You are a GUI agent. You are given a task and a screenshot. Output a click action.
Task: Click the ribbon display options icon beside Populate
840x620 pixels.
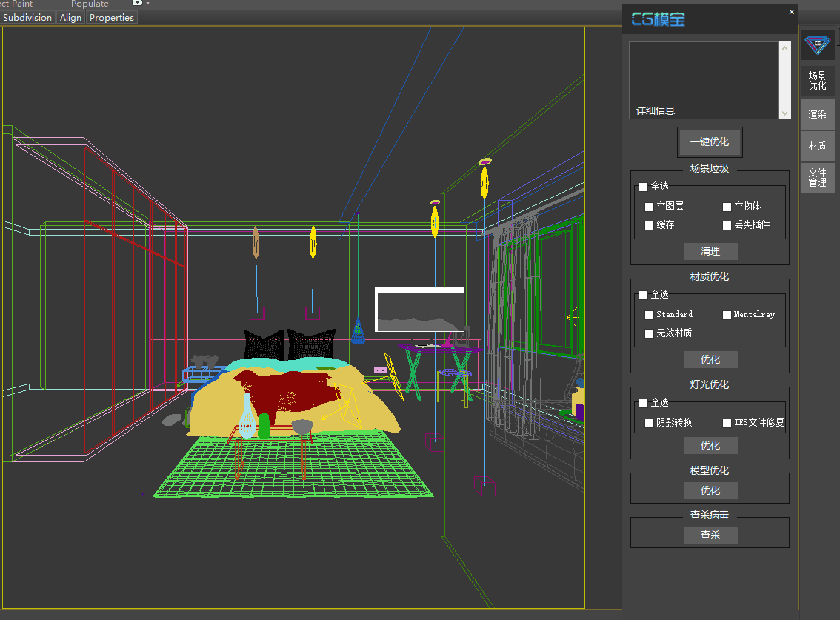tap(137, 4)
